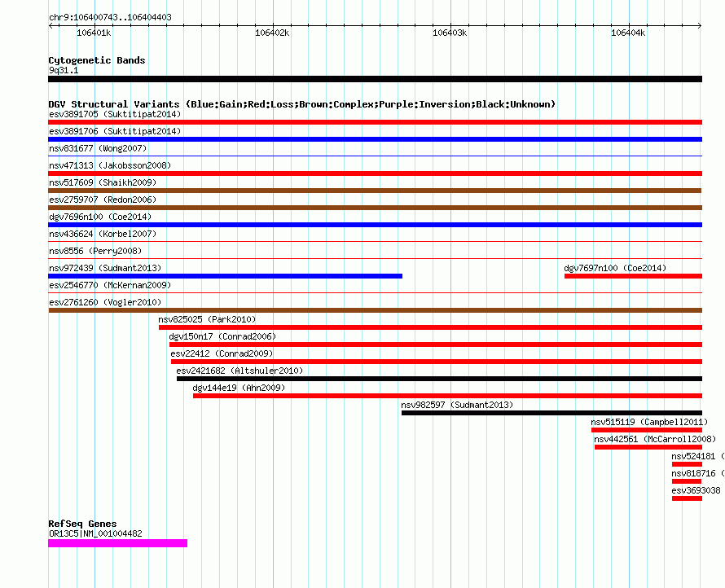Select the blue nsv972439 gain bar
The image size is (725, 588).
click(225, 276)
